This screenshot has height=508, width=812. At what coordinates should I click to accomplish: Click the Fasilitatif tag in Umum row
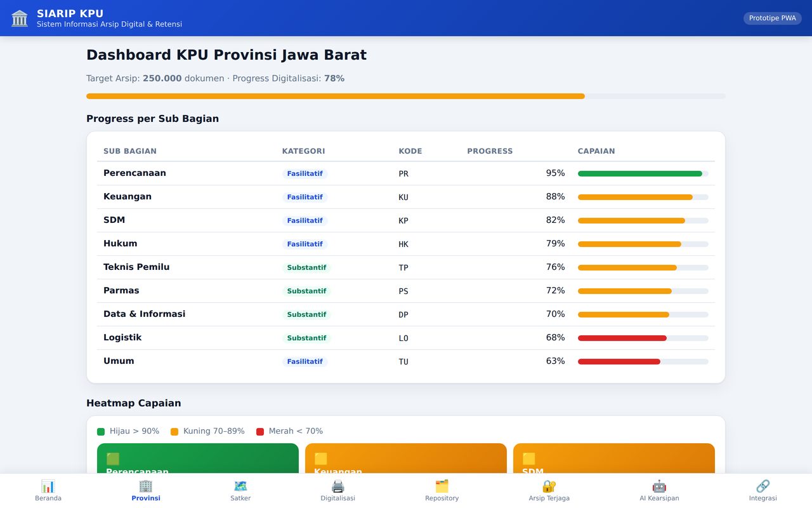304,361
